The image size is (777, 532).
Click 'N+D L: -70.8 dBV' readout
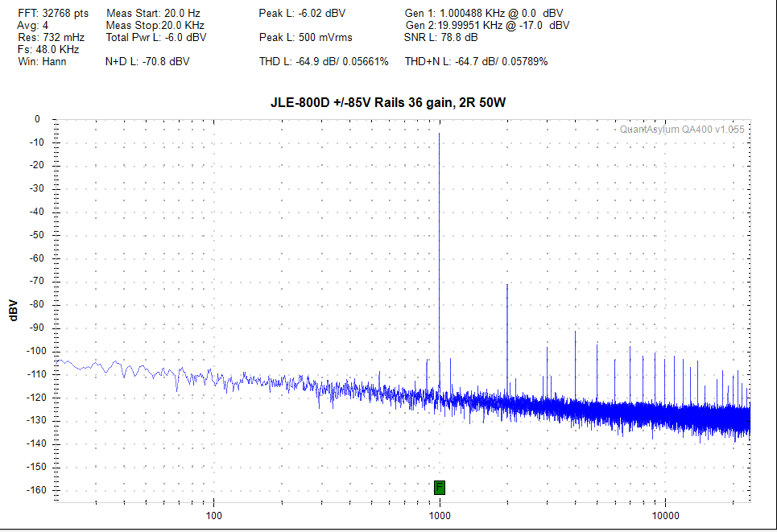147,61
